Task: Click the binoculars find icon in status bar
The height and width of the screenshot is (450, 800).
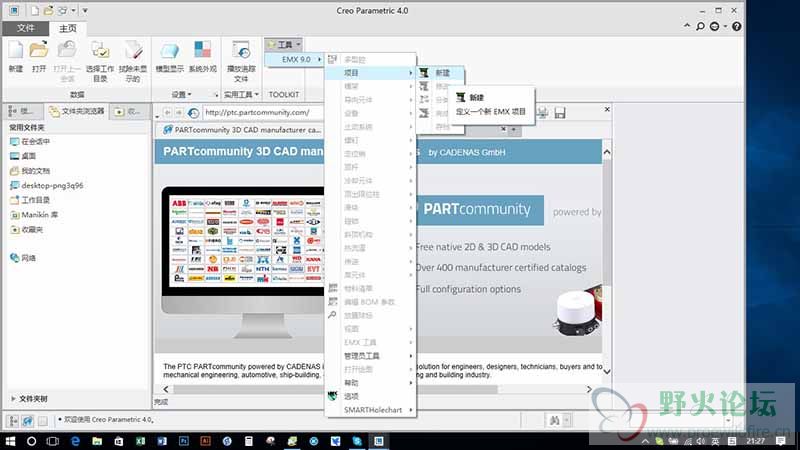Action: 555,420
